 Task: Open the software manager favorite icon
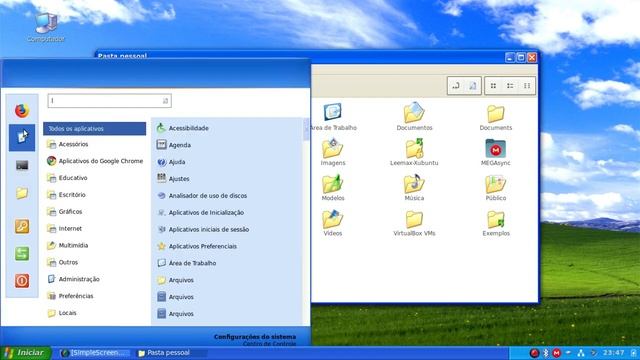(22, 138)
